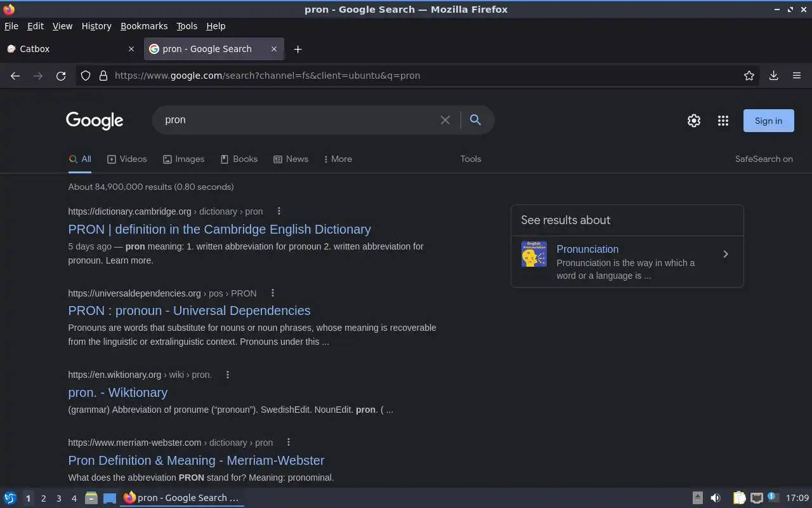
Task: Close the Catbox tab
Action: click(x=131, y=49)
